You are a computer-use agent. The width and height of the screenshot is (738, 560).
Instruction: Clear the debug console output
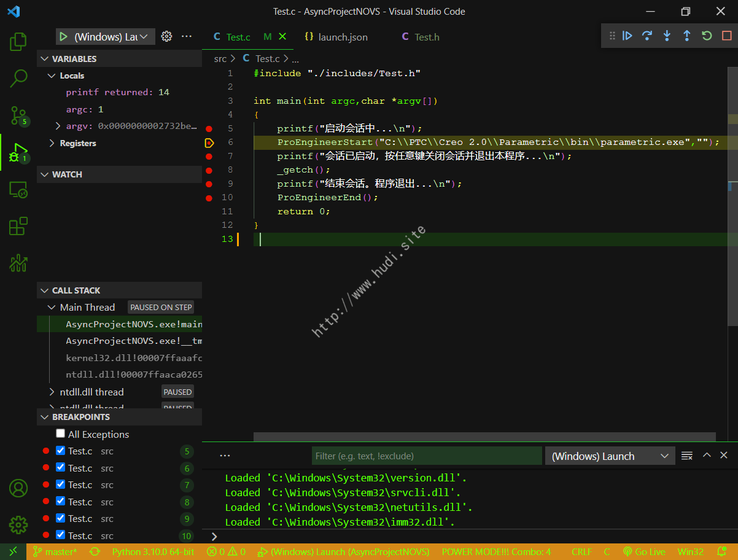click(687, 456)
